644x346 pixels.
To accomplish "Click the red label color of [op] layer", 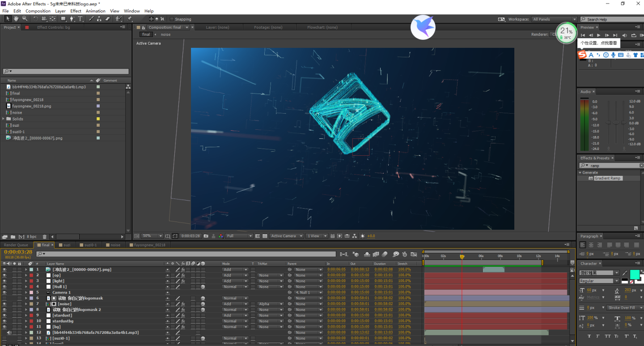I will (31, 275).
